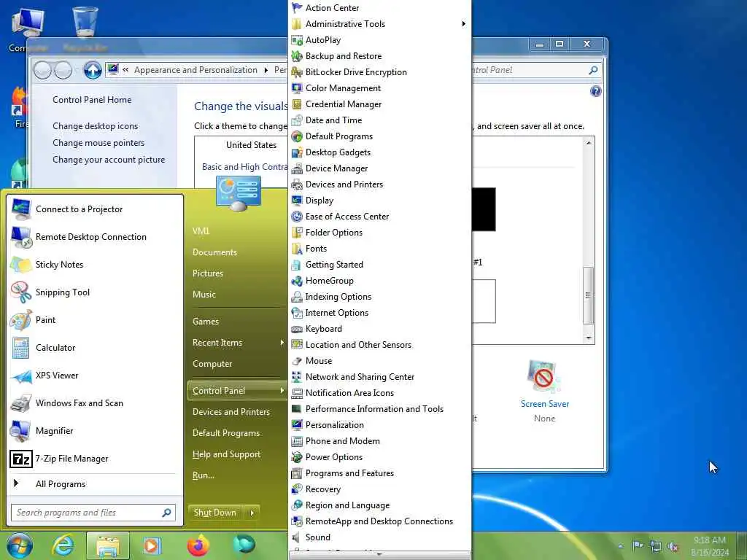
Task: Open the Fonts folder icon
Action: [x=297, y=249]
